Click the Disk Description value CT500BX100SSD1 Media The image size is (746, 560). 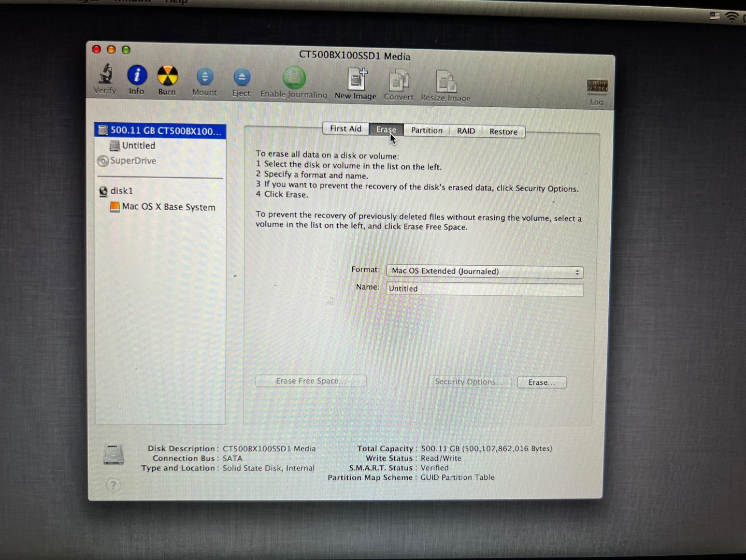[x=269, y=449]
